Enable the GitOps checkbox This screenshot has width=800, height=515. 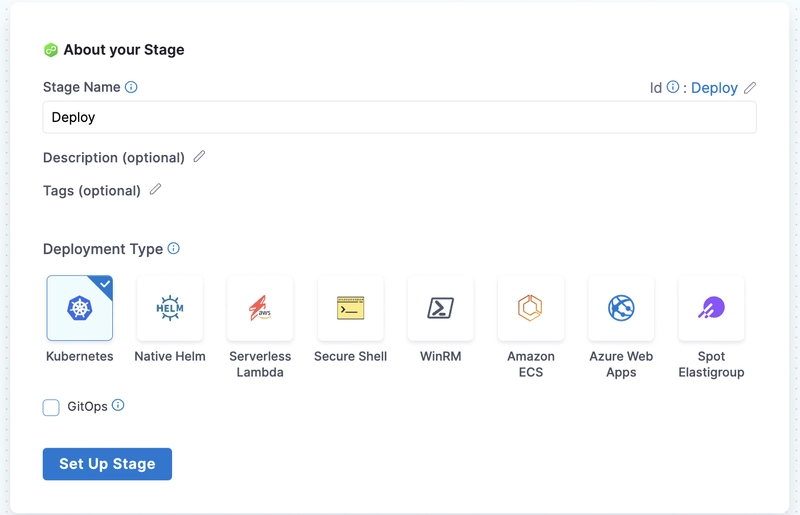(x=51, y=407)
